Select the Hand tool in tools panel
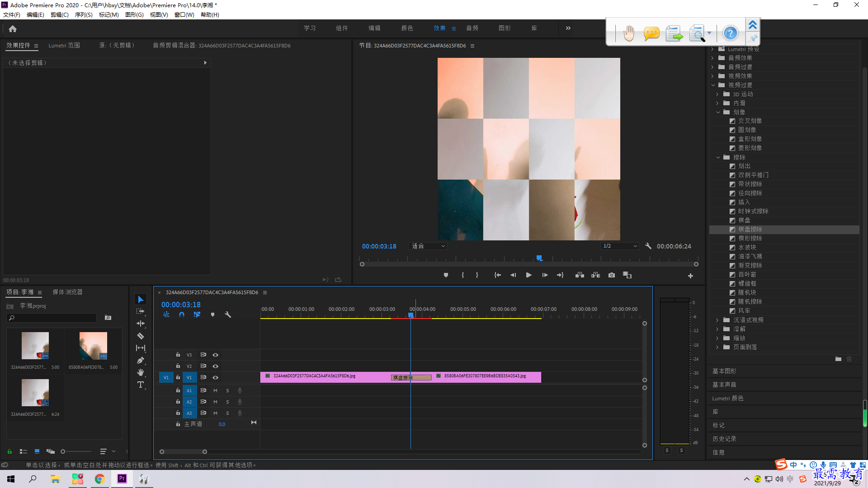This screenshot has width=868, height=488. tap(141, 372)
